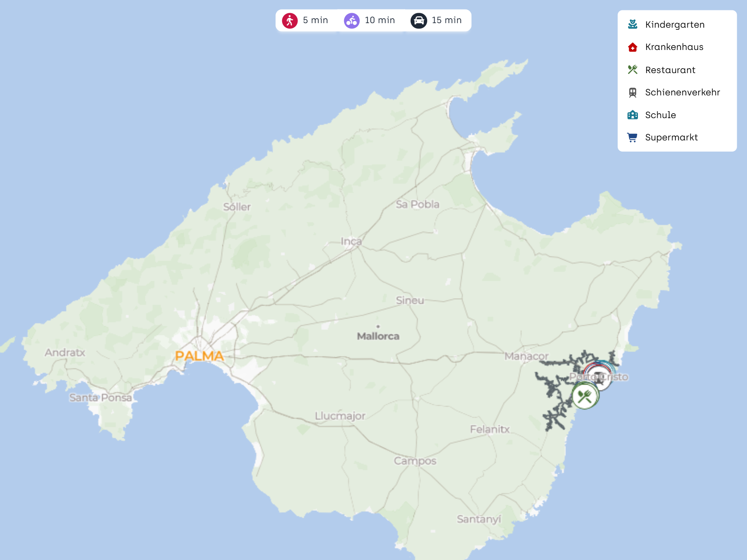Click the Supermarkt shopping cart icon
The image size is (747, 560).
(633, 138)
